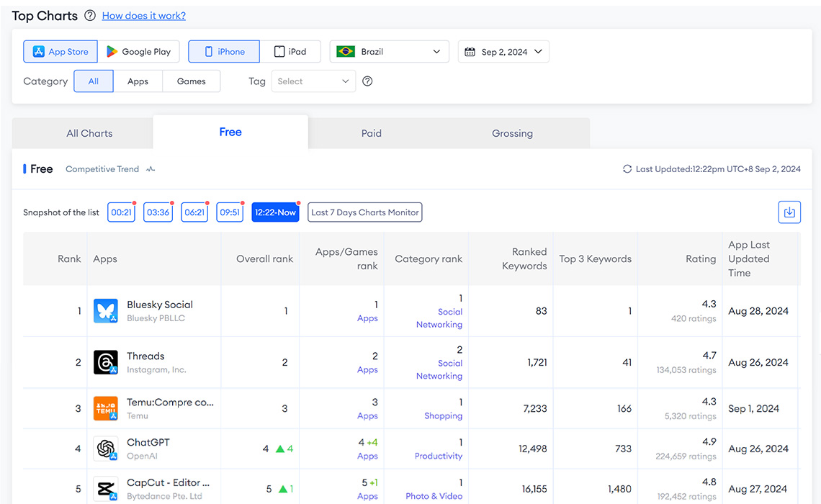Image resolution: width=821 pixels, height=504 pixels.
Task: Click the ChatGPT app icon
Action: click(105, 449)
